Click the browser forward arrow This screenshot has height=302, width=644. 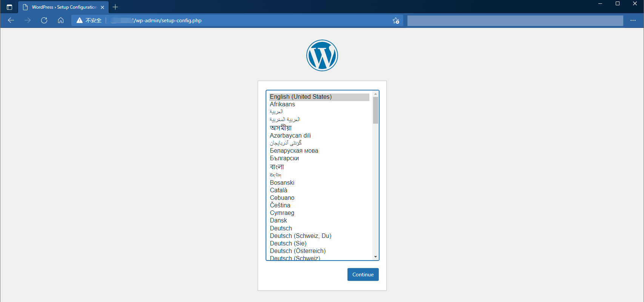point(28,20)
